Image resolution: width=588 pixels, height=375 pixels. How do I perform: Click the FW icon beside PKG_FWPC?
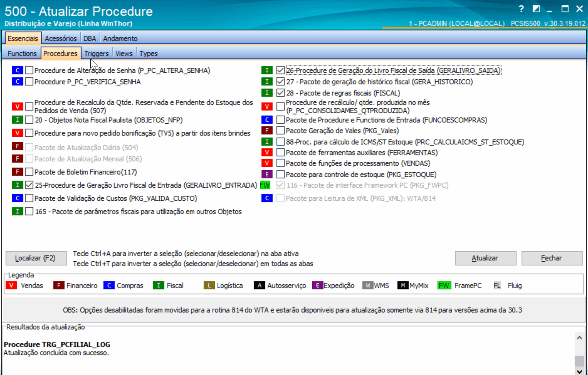coord(265,185)
